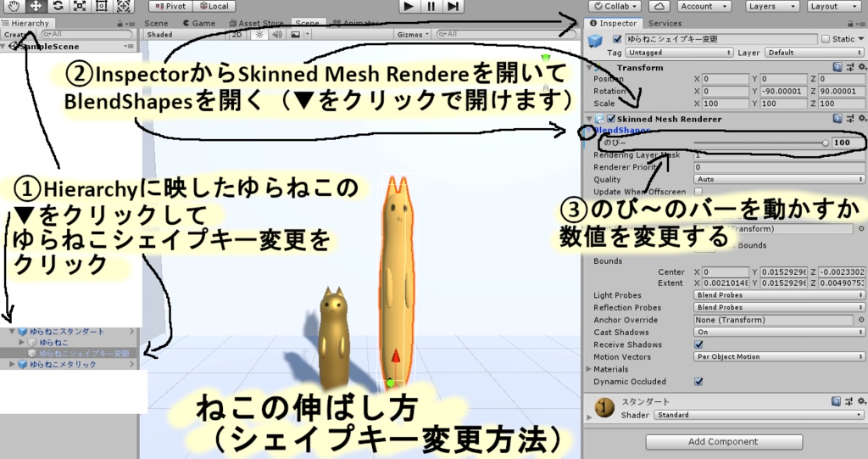Open the Account dropdown

pyautogui.click(x=703, y=6)
